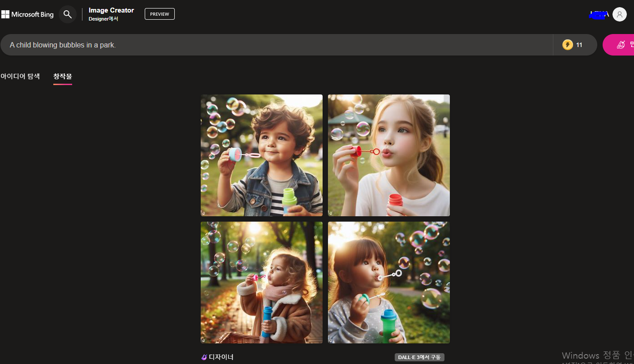Switch to the 아이디어 탐색 tab
Screen dimensions: 634x364
(x=20, y=76)
